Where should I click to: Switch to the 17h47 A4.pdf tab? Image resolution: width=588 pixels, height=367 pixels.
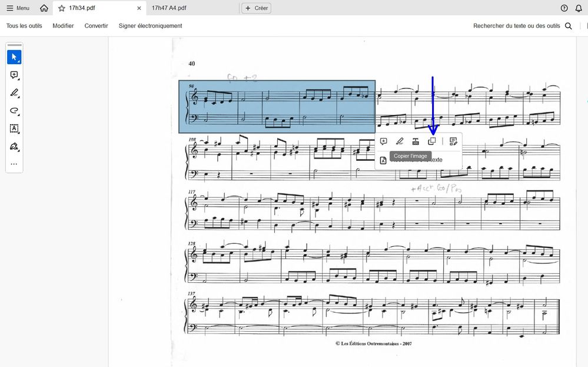coord(169,8)
